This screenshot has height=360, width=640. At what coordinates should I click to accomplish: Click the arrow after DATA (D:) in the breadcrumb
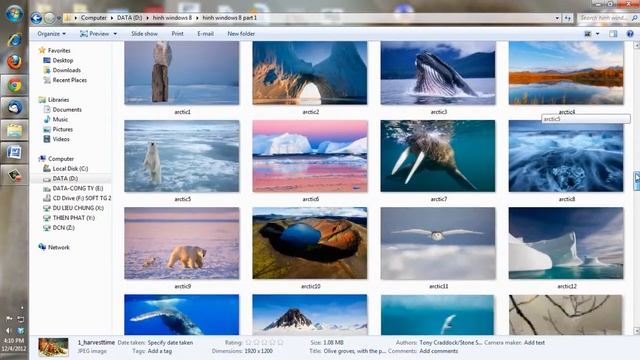coord(147,18)
